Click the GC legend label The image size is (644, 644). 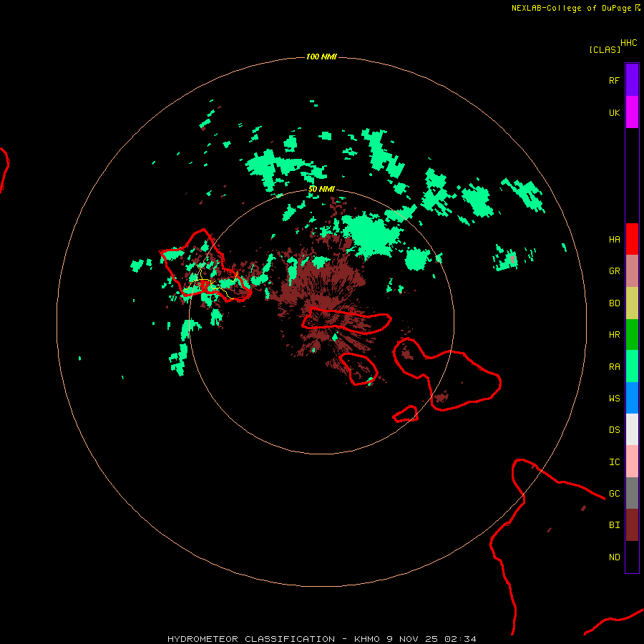[x=614, y=493]
